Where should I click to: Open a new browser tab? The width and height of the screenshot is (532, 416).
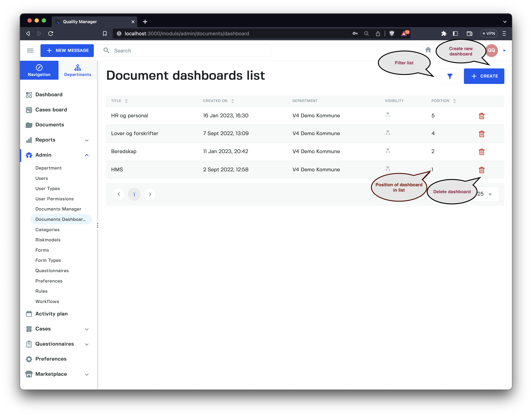pos(145,22)
